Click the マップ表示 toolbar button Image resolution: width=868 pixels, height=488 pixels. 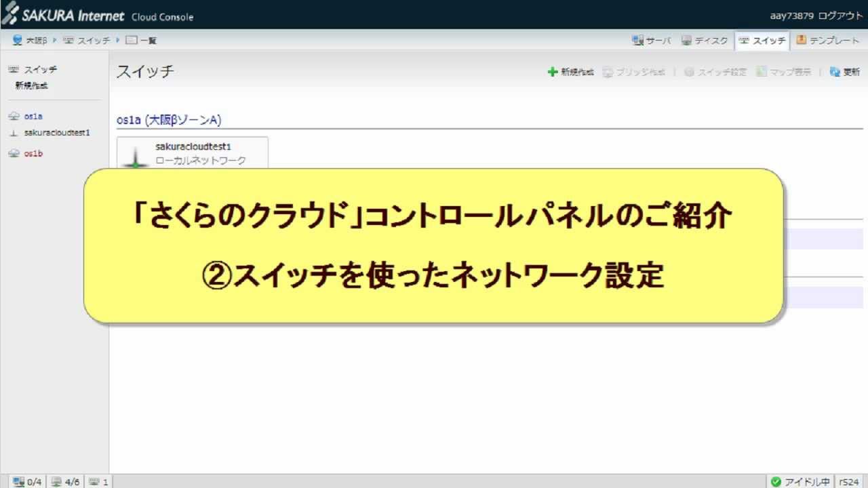(784, 72)
